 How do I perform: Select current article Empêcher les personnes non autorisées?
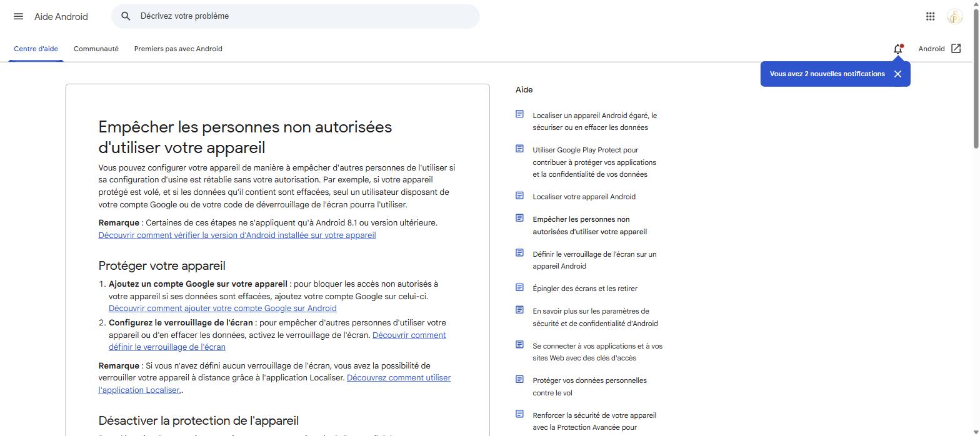coord(589,225)
